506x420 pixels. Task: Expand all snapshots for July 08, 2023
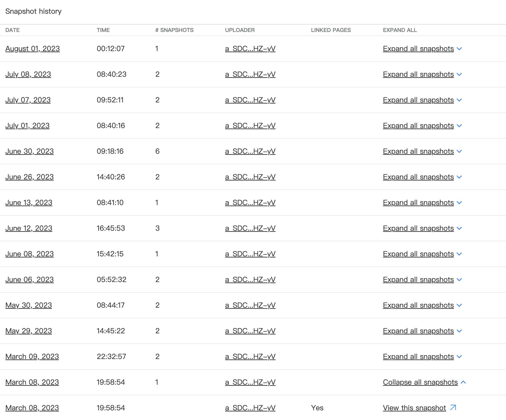(418, 74)
